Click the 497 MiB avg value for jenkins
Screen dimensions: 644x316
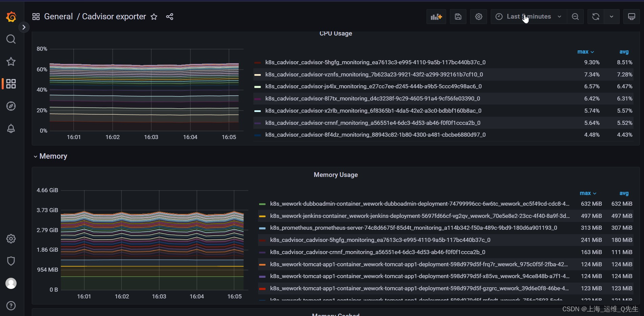622,216
